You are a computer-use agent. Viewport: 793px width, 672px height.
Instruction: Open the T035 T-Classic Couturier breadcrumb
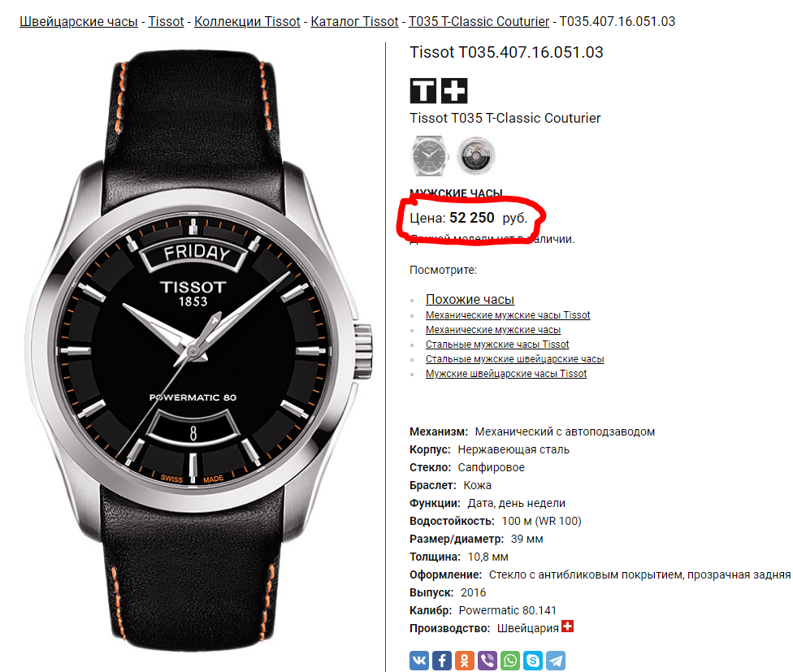click(479, 22)
